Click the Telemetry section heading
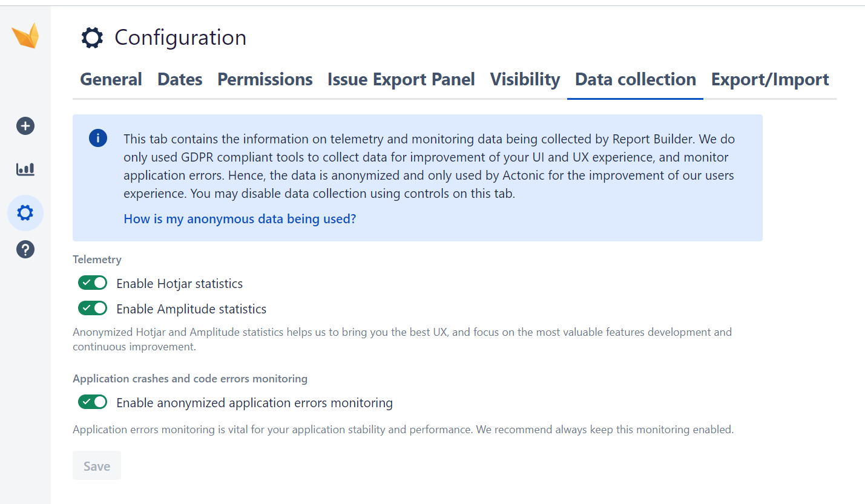This screenshot has width=865, height=504. point(97,259)
